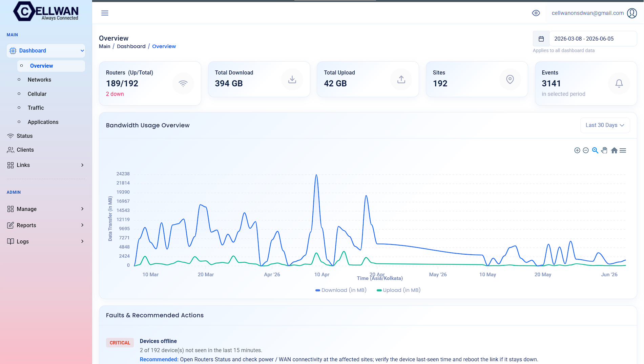The width and height of the screenshot is (644, 364).
Task: Click the Devices offline fault title
Action: (x=158, y=341)
